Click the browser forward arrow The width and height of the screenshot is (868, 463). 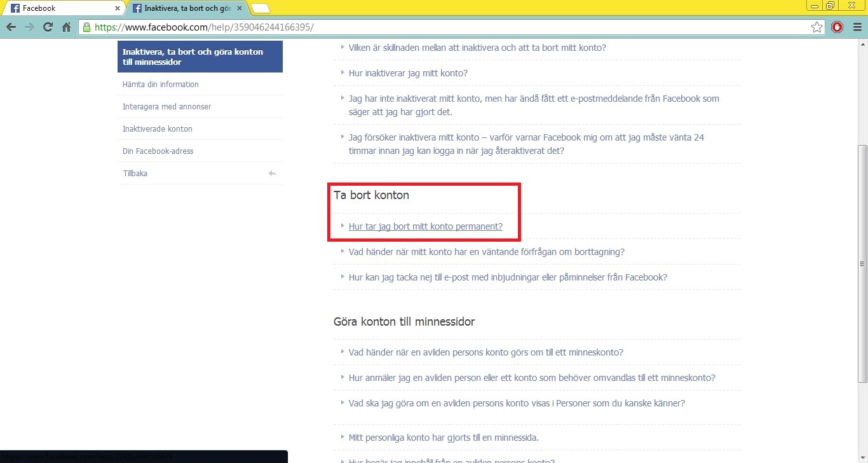pos(29,27)
